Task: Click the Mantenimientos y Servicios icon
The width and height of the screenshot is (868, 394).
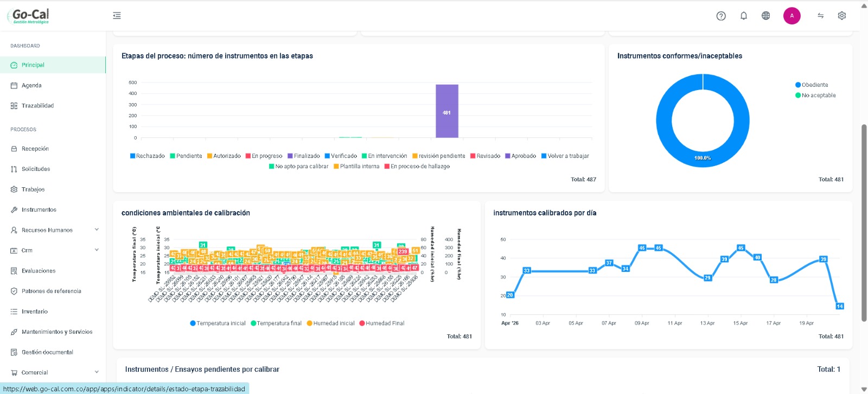Action: tap(14, 332)
